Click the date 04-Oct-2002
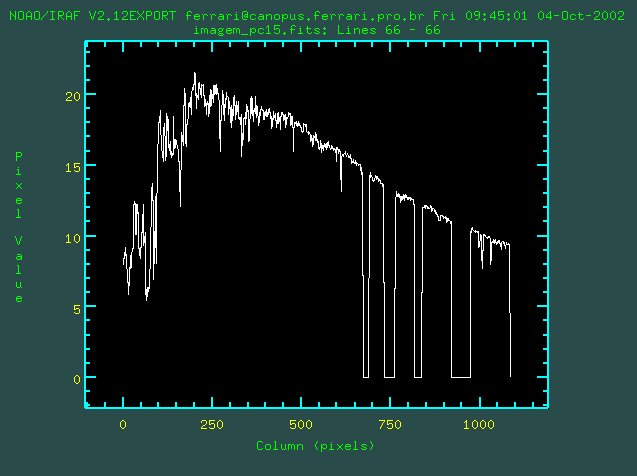637x476 pixels. (581, 16)
